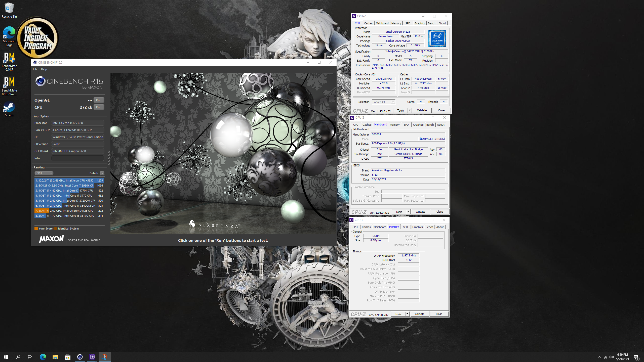Viewport: 644px width, 362px height.
Task: Open volume control in the tray
Action: 612,357
